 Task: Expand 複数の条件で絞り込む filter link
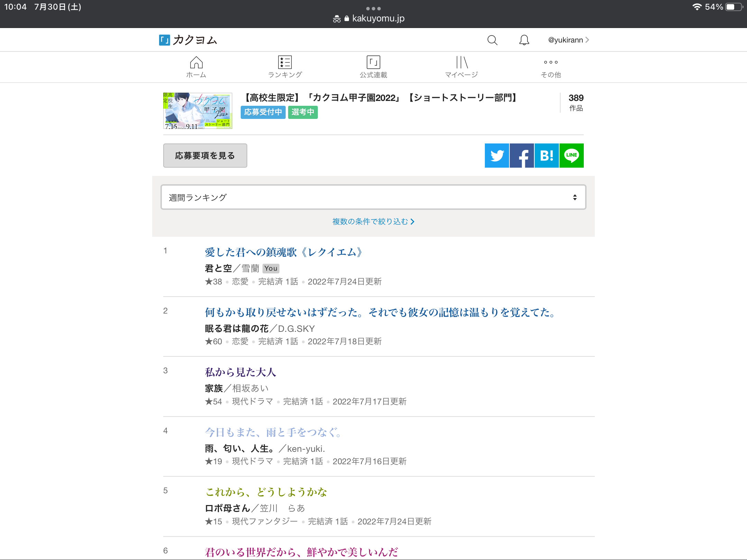tap(373, 222)
